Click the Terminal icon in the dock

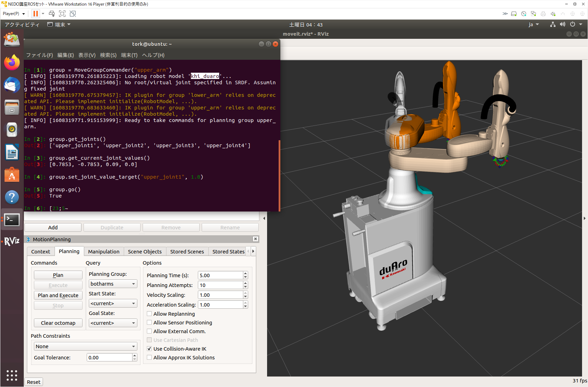[x=12, y=220]
